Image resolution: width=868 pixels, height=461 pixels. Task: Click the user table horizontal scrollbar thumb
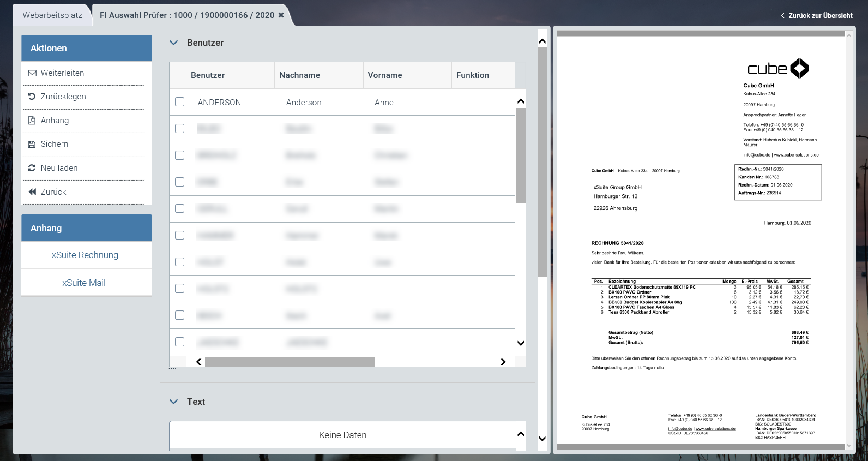[290, 362]
